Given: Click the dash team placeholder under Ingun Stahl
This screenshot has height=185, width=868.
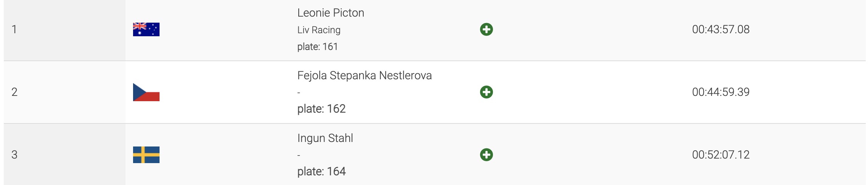Looking at the screenshot, I should [x=299, y=155].
